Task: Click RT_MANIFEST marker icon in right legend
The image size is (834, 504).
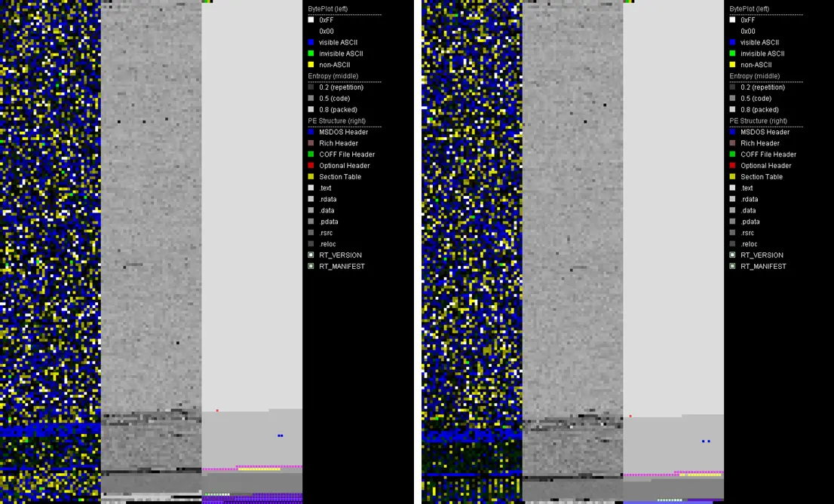Action: click(x=732, y=267)
